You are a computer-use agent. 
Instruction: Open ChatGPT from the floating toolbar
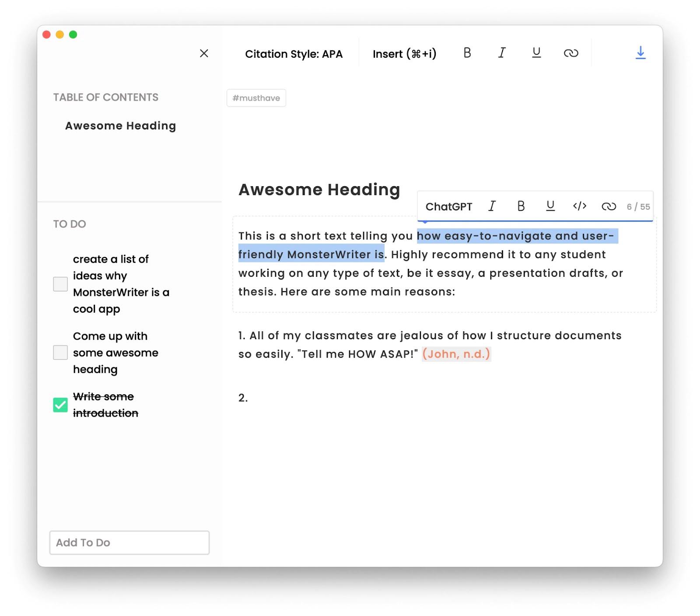tap(449, 206)
